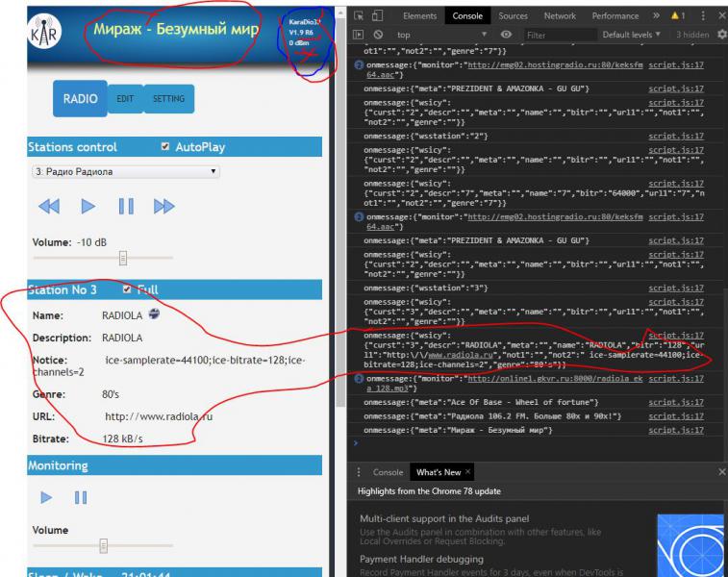Open Default levels dropdown

tap(631, 35)
